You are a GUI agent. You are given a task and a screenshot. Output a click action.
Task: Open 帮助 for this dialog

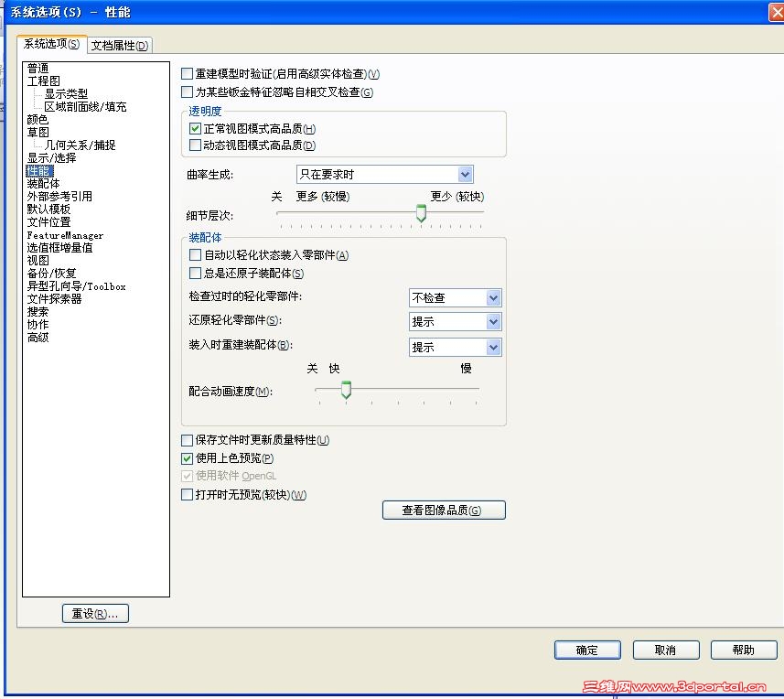pyautogui.click(x=744, y=650)
